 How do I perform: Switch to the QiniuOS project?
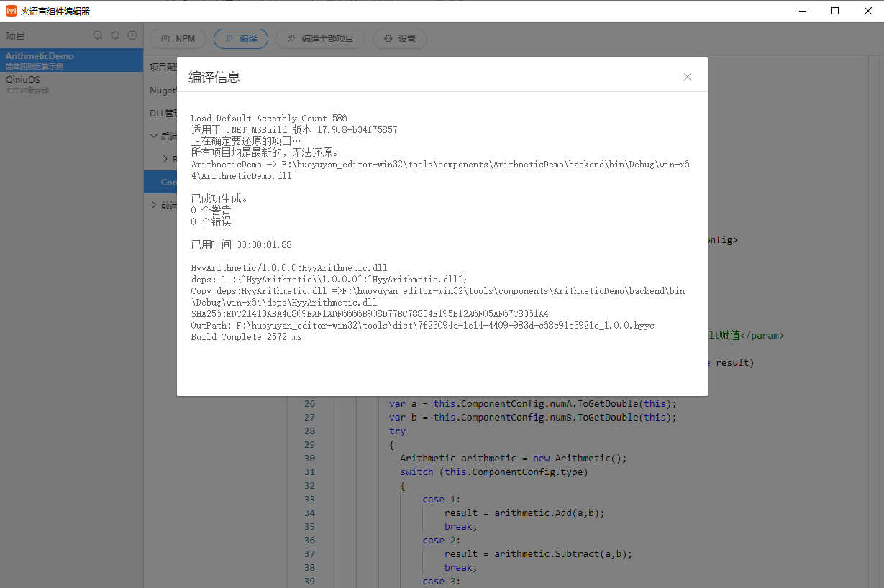click(x=23, y=80)
